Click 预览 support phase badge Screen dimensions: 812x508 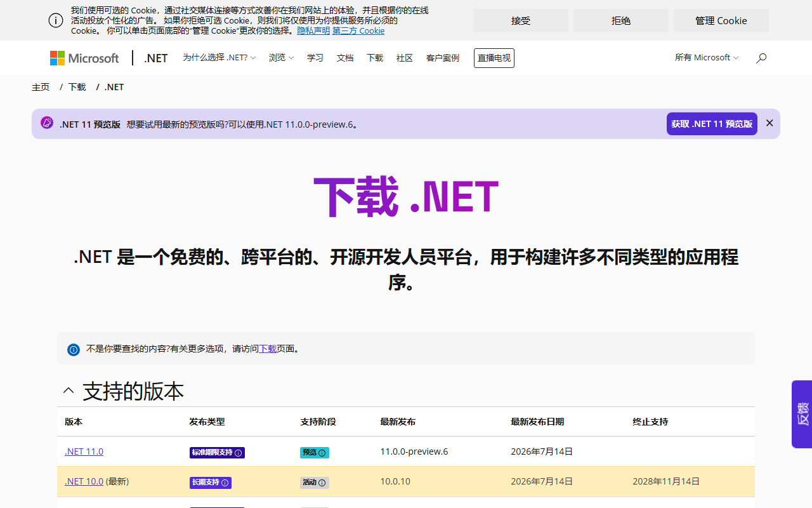pyautogui.click(x=315, y=453)
